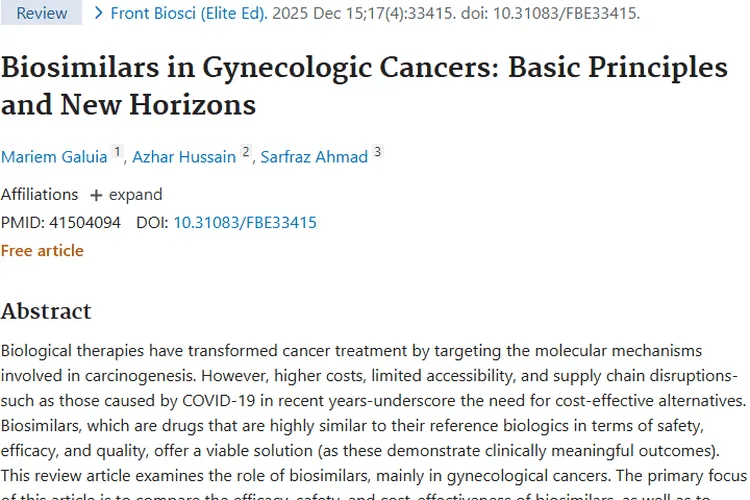Click the DOI label before the link
The image size is (750, 500).
[151, 223]
